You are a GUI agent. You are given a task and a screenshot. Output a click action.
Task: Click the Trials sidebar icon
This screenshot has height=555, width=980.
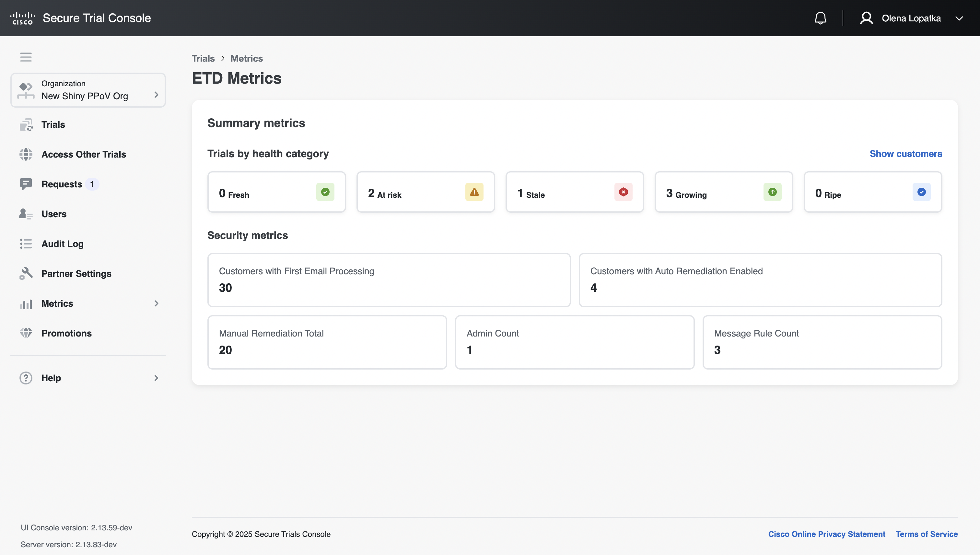coord(26,124)
